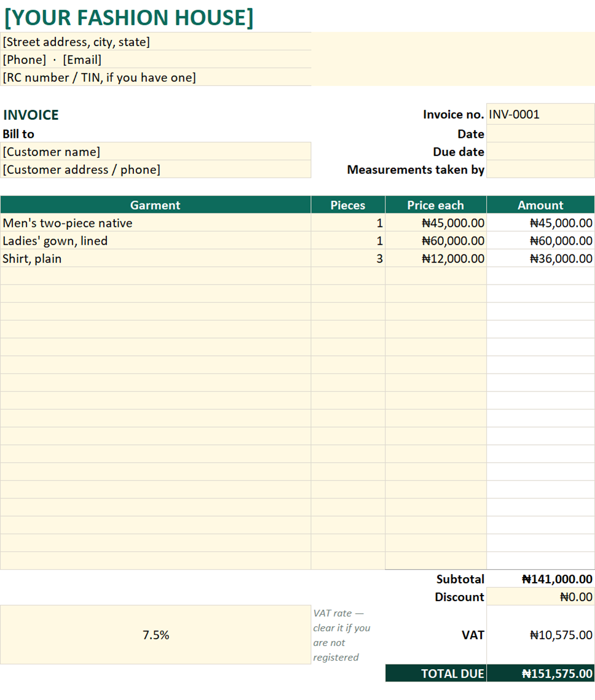The height and width of the screenshot is (700, 595).
Task: Select the Invoice no. label
Action: tap(453, 114)
